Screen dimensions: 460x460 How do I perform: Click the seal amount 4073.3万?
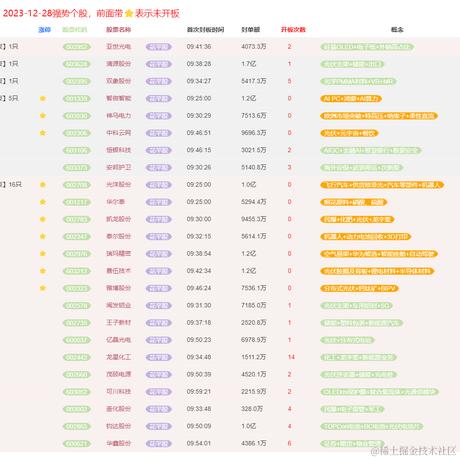coord(254,47)
